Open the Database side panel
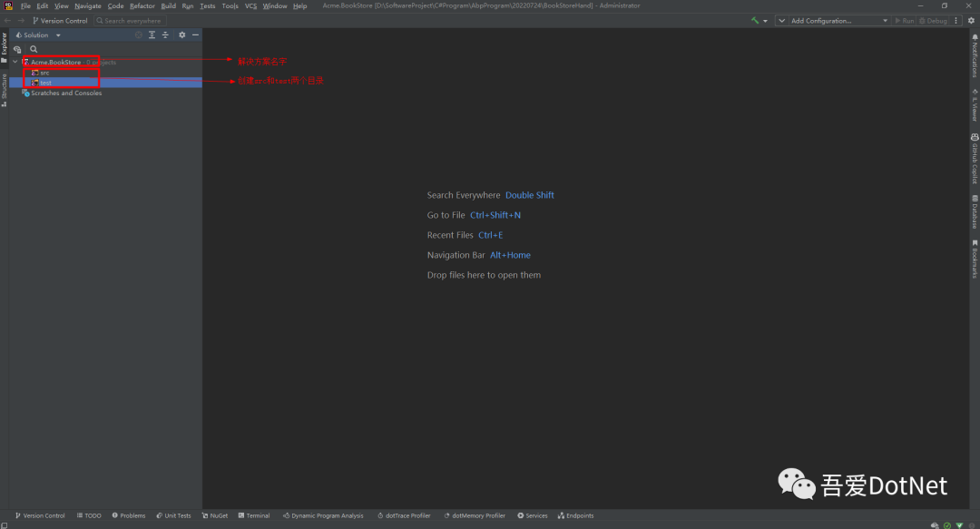Screen dimensions: 980x529 975,211
